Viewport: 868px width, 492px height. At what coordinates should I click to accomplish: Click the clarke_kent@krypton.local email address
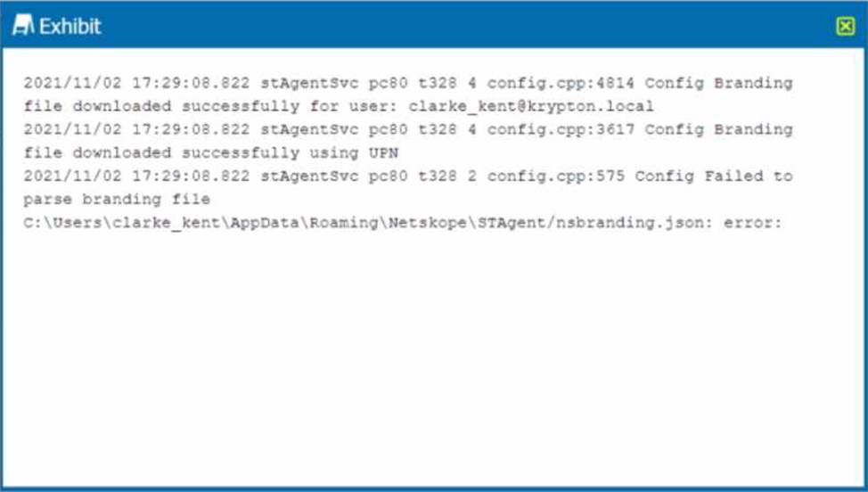pos(531,106)
